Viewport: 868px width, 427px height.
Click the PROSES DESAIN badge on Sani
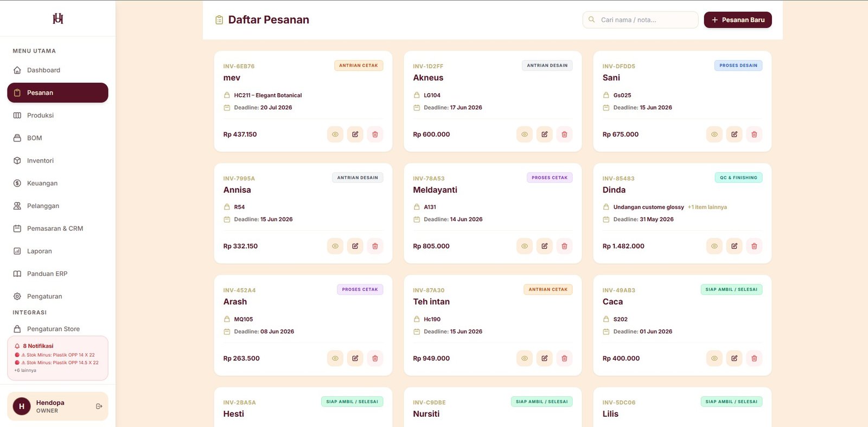point(738,66)
